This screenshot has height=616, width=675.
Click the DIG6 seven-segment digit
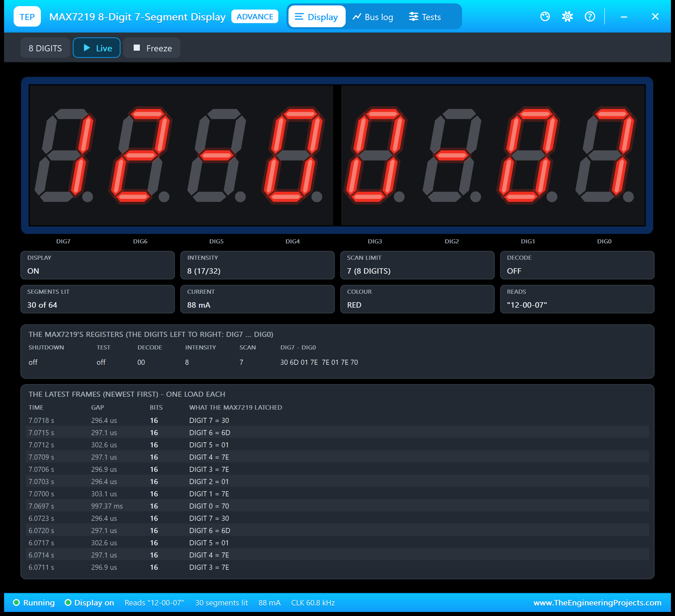pos(141,156)
